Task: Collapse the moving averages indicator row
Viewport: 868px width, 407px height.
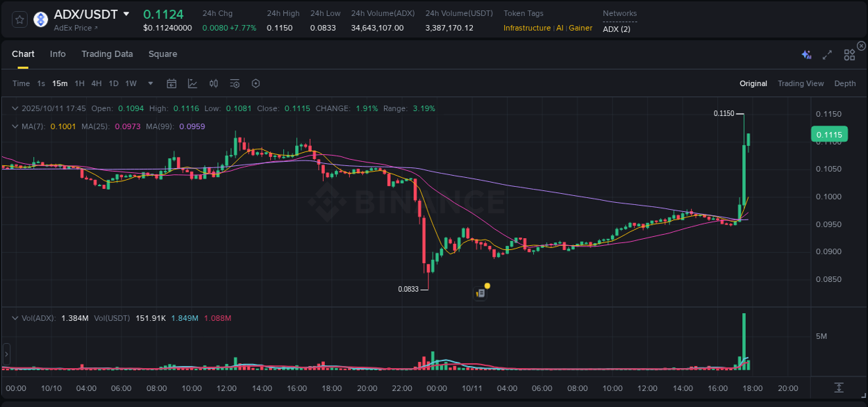Action: pyautogui.click(x=15, y=127)
